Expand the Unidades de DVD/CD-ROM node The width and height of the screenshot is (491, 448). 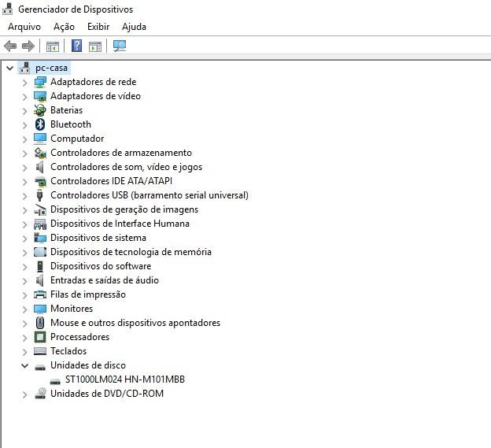click(x=24, y=394)
